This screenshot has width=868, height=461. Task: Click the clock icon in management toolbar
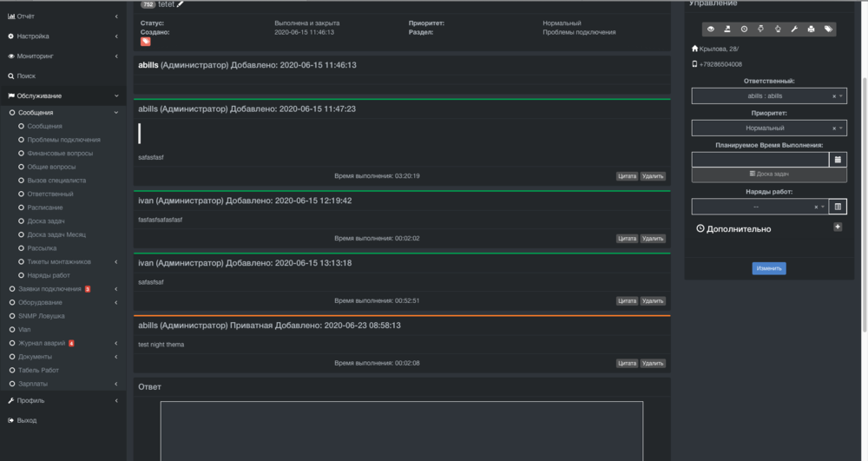point(744,29)
